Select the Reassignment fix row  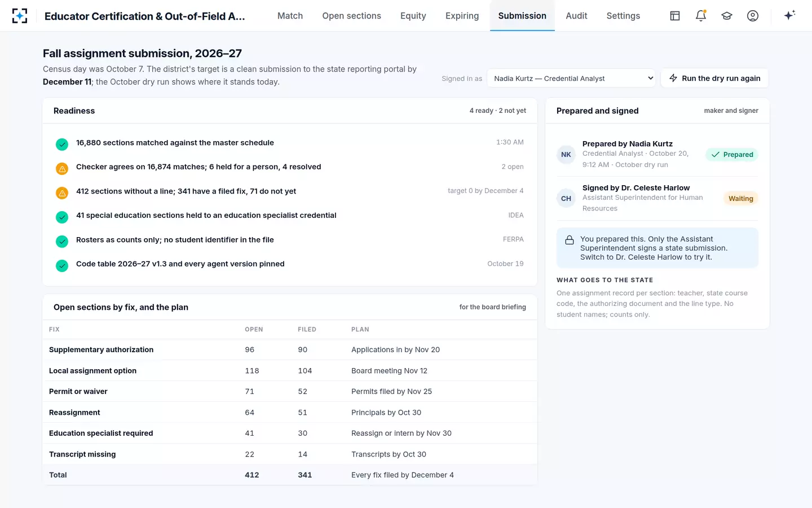(290, 413)
